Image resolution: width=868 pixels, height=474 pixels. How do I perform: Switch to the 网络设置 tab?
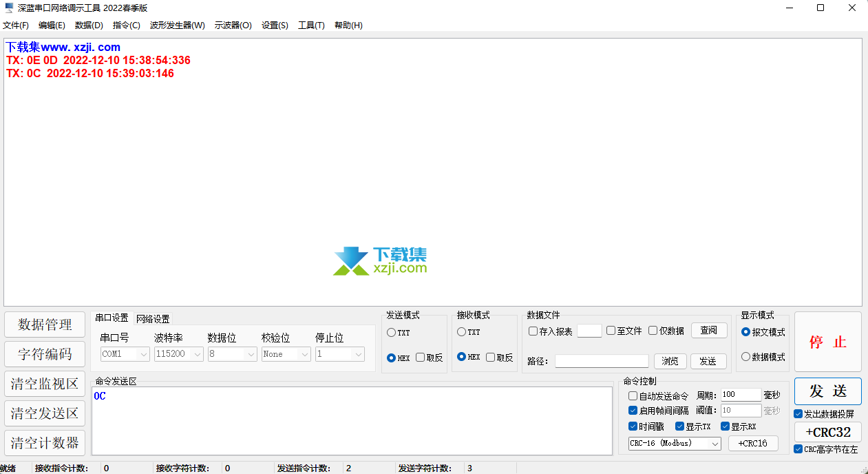(x=153, y=319)
